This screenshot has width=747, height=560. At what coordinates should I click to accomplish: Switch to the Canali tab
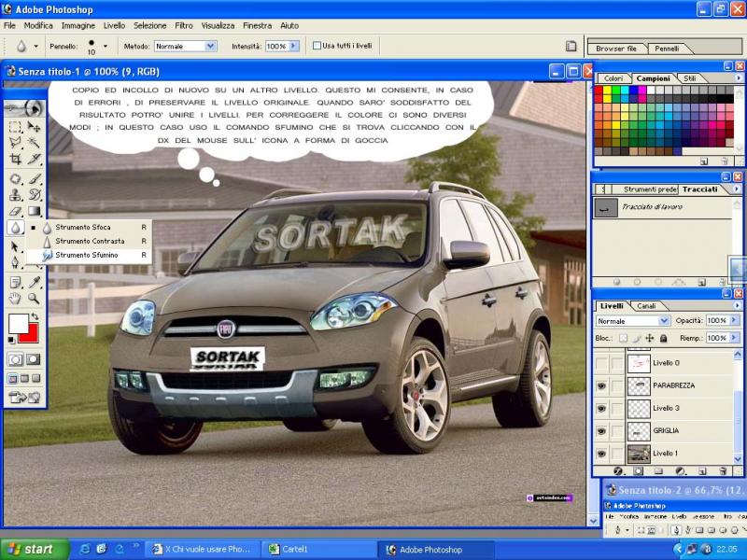646,306
